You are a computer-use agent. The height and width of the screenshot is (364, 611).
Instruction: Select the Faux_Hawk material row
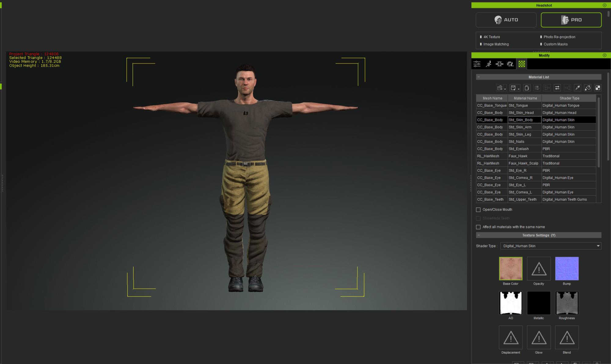pyautogui.click(x=536, y=156)
